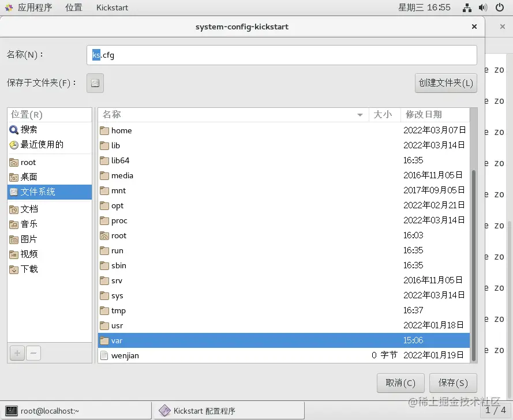This screenshot has width=513, height=420.
Task: Click the wenjian size 0 字节
Action: point(384,355)
